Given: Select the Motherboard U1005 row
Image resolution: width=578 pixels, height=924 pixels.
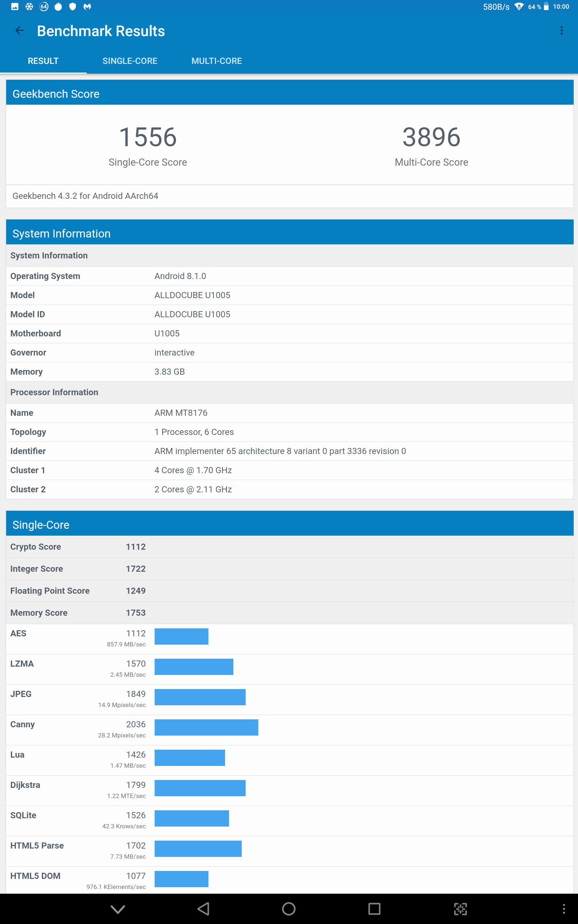Looking at the screenshot, I should 289,334.
